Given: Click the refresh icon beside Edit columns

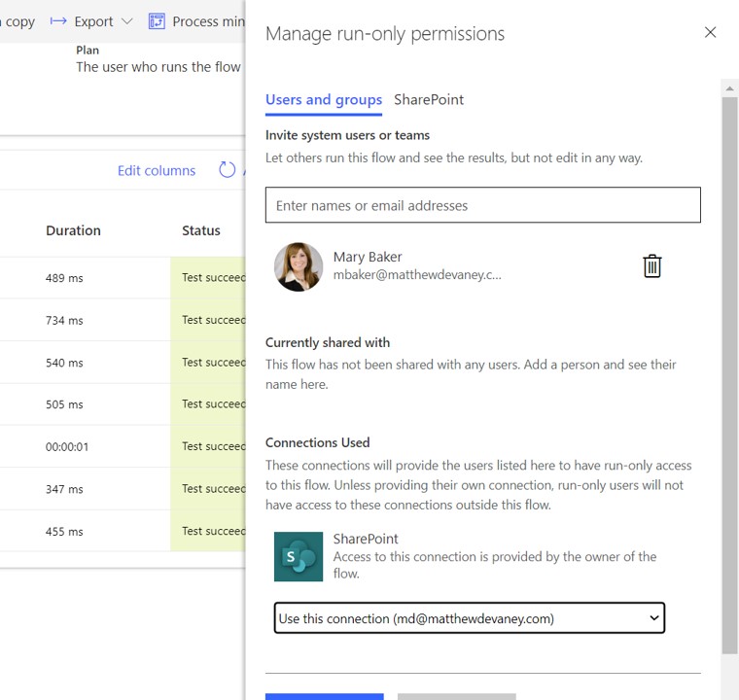Looking at the screenshot, I should pyautogui.click(x=227, y=170).
